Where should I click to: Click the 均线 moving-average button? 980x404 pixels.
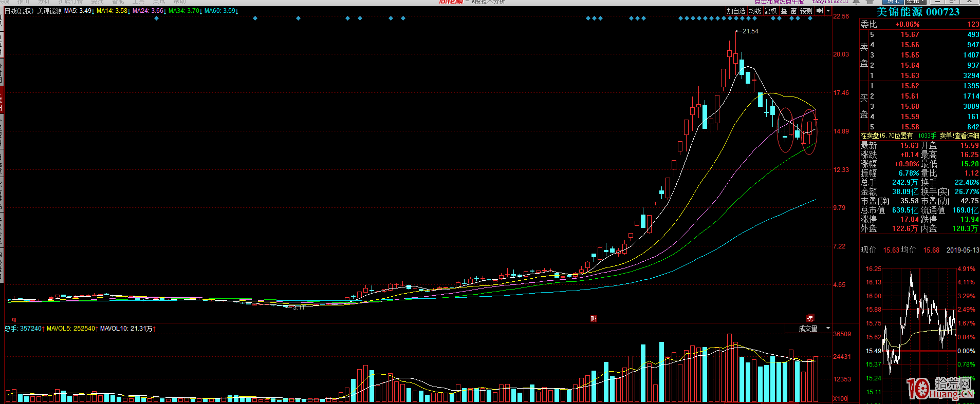pyautogui.click(x=755, y=11)
